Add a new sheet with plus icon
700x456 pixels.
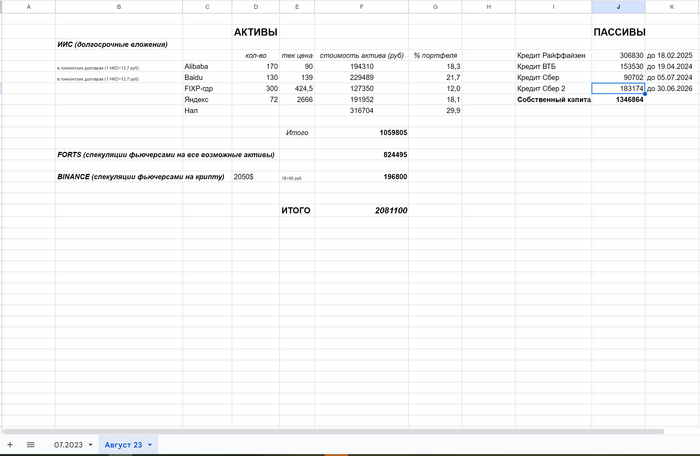pyautogui.click(x=10, y=444)
